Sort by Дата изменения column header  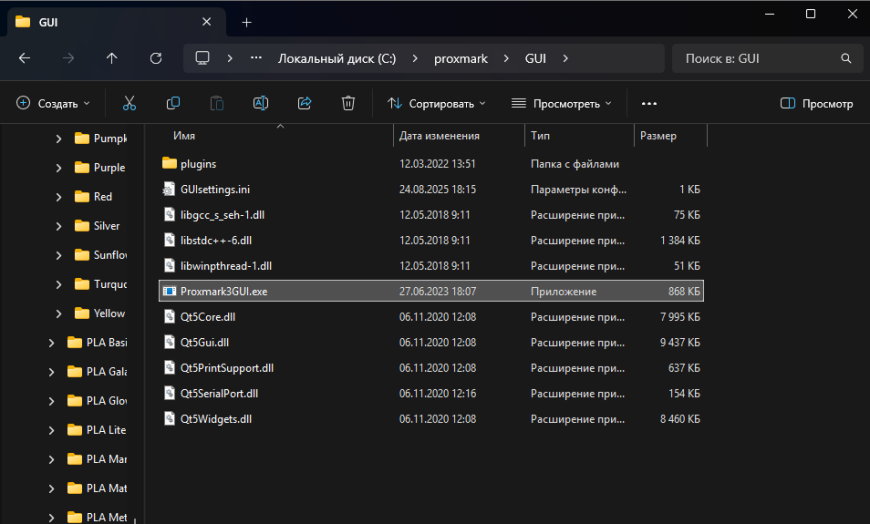point(439,135)
